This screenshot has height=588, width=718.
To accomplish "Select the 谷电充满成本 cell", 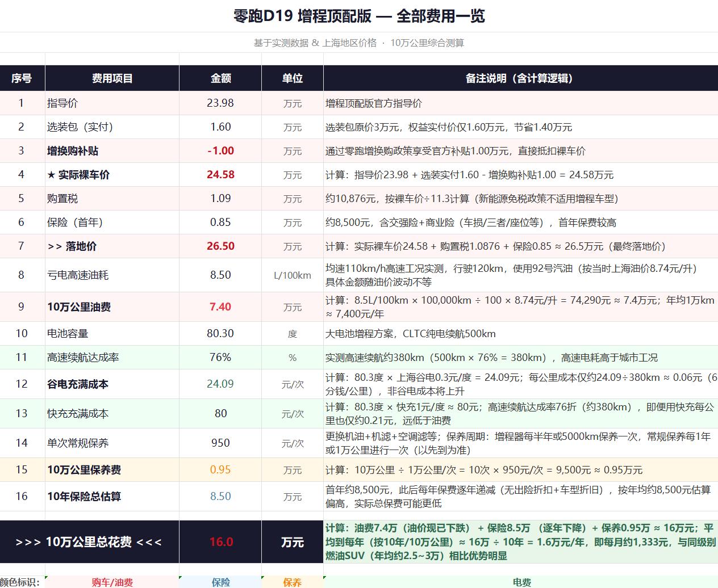I will (112, 384).
